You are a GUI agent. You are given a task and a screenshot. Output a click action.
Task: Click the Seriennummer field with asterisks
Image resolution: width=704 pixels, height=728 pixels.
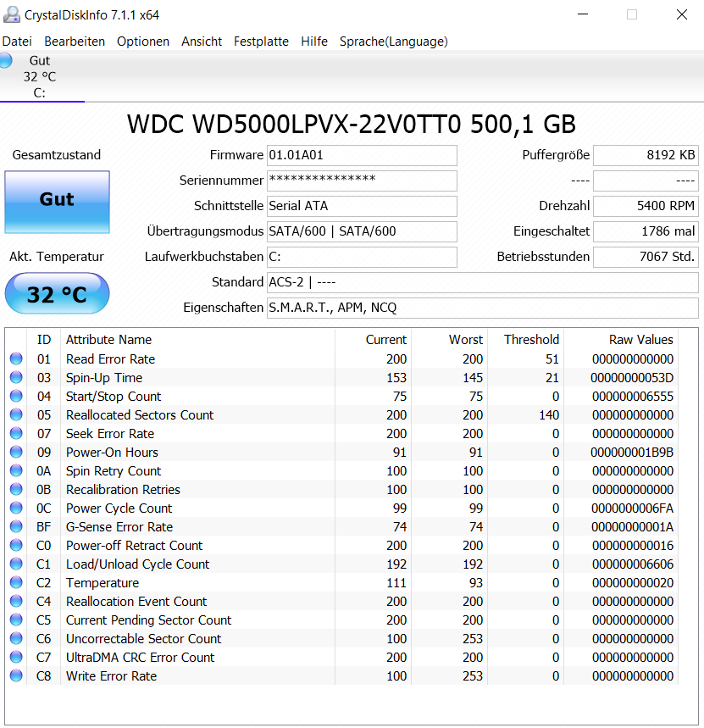(x=362, y=181)
